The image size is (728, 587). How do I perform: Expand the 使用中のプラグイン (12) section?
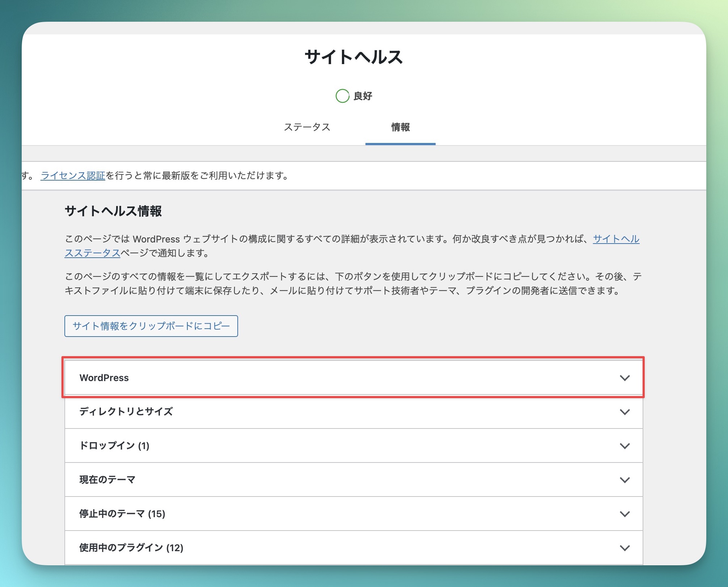point(354,548)
